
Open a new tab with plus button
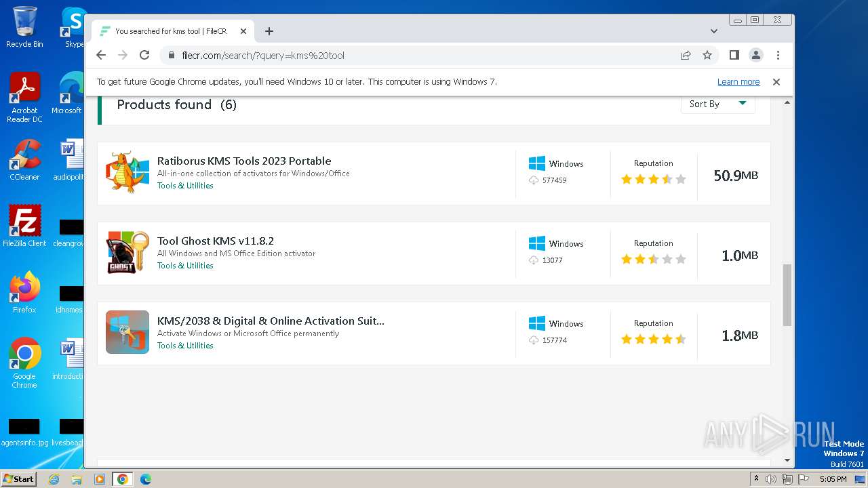(269, 31)
